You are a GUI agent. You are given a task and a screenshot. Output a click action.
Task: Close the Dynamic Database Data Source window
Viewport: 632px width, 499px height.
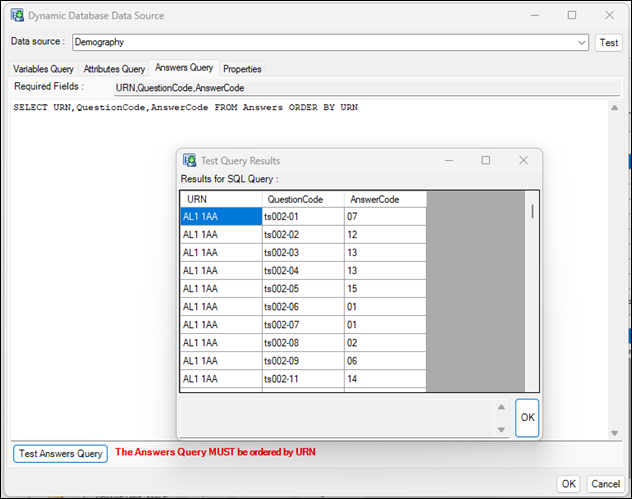click(x=609, y=15)
